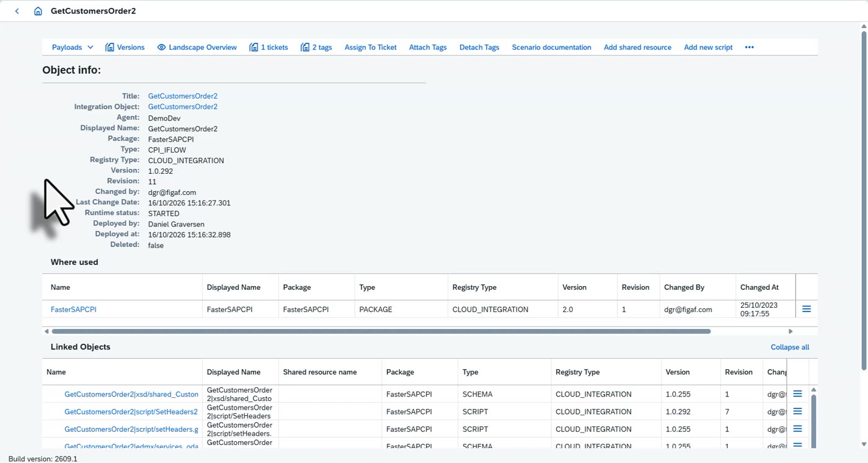Click Assign To Ticket
The width and height of the screenshot is (868, 463).
[x=371, y=47]
